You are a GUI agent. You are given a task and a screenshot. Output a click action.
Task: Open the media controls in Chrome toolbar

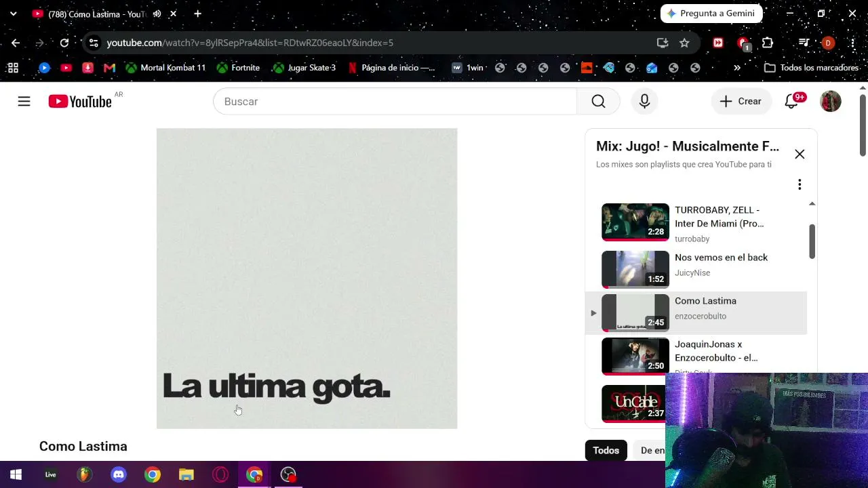[x=804, y=43]
